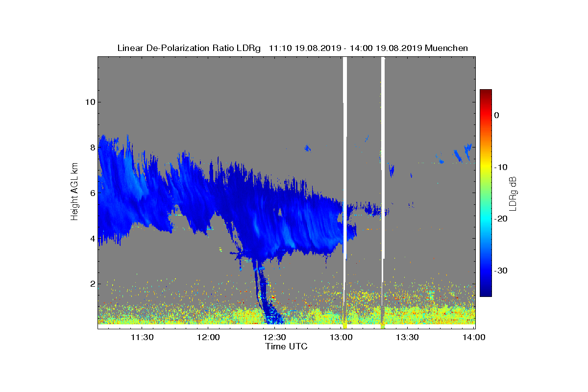This screenshot has height=392, width=588.
Task: Click the height tick label '2'
Action: pyautogui.click(x=92, y=284)
